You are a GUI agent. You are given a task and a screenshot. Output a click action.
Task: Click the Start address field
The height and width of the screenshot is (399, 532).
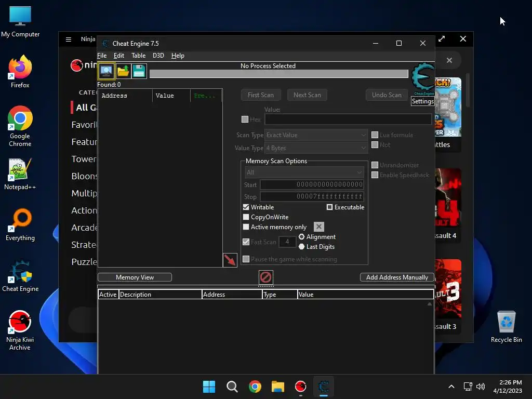click(x=312, y=184)
